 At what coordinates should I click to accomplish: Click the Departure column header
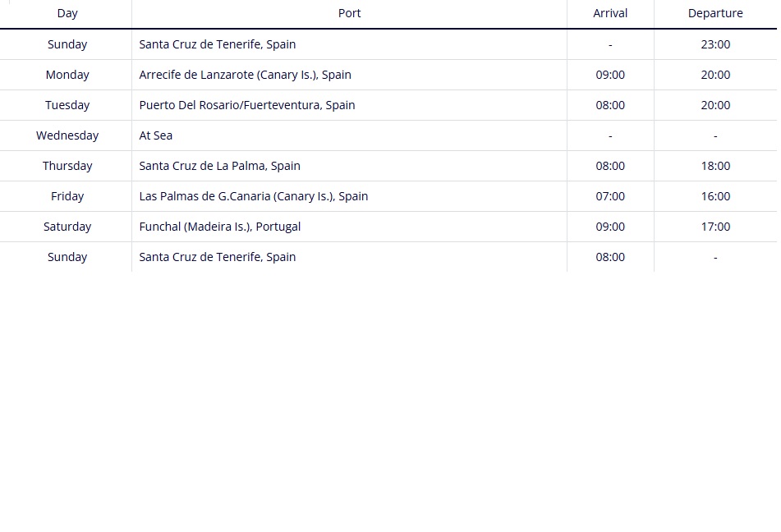(x=715, y=13)
